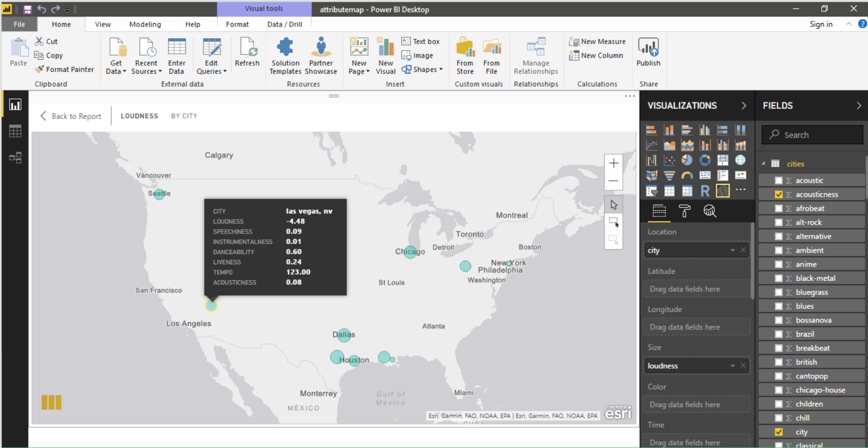Open the File menu
This screenshot has height=448, width=868.
click(x=19, y=24)
